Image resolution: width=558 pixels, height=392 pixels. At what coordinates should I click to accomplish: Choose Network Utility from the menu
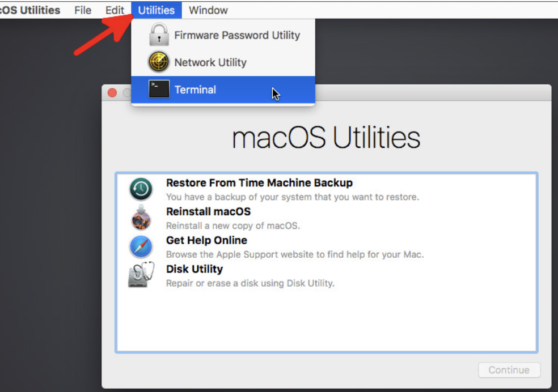223,62
